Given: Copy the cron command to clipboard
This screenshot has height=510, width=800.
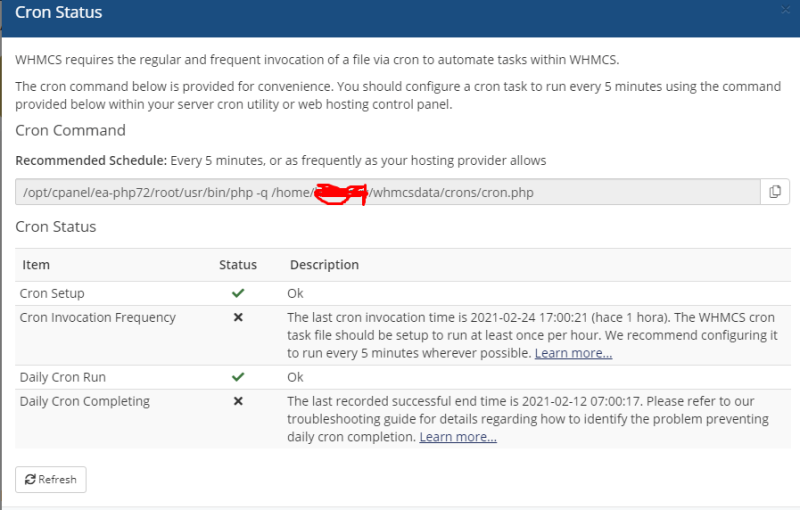Looking at the screenshot, I should (775, 192).
